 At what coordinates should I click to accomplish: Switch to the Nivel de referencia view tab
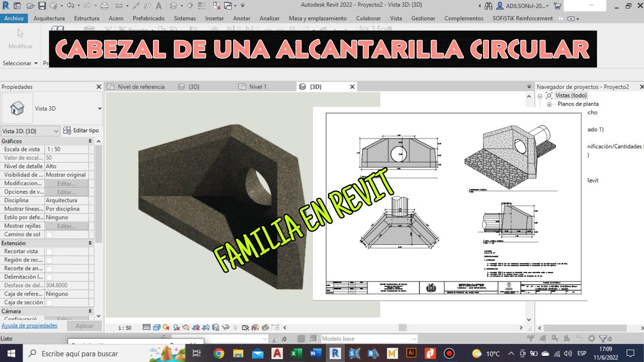(136, 86)
